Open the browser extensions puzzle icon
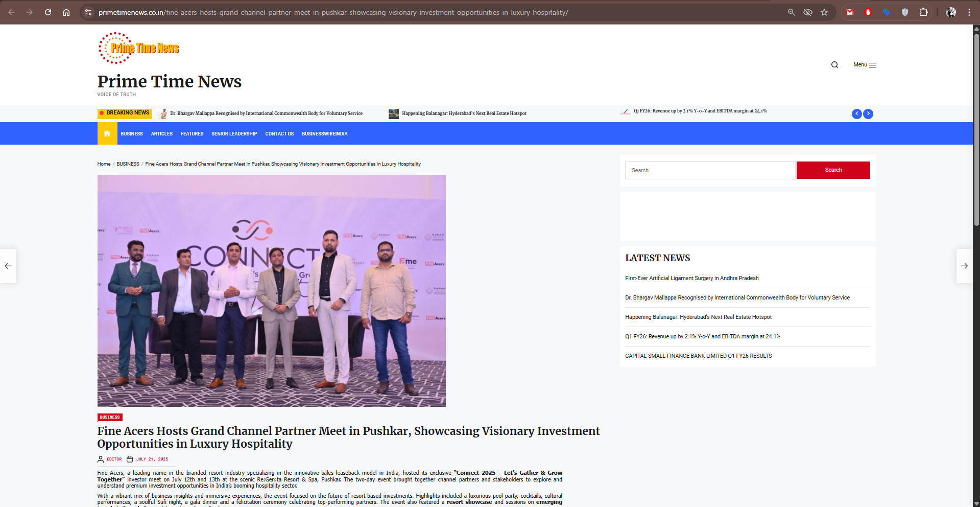Screen dimensions: 980x507 pyautogui.click(x=923, y=12)
